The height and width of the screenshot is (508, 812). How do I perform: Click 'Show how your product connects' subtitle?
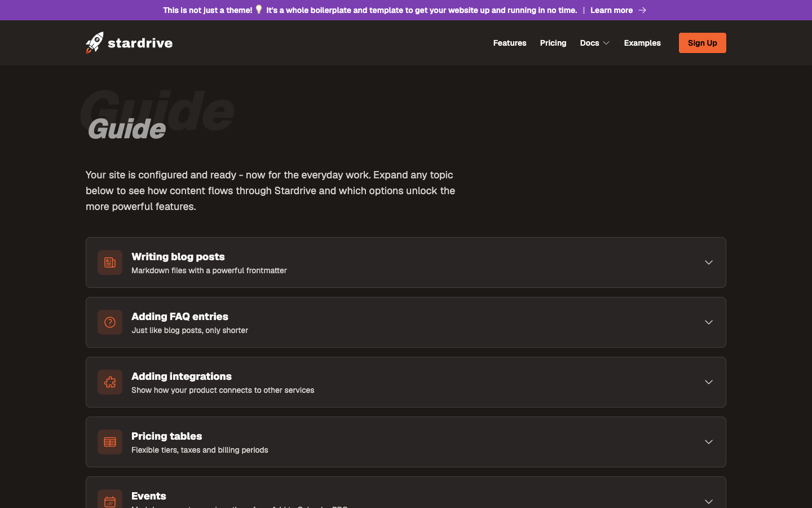point(223,390)
